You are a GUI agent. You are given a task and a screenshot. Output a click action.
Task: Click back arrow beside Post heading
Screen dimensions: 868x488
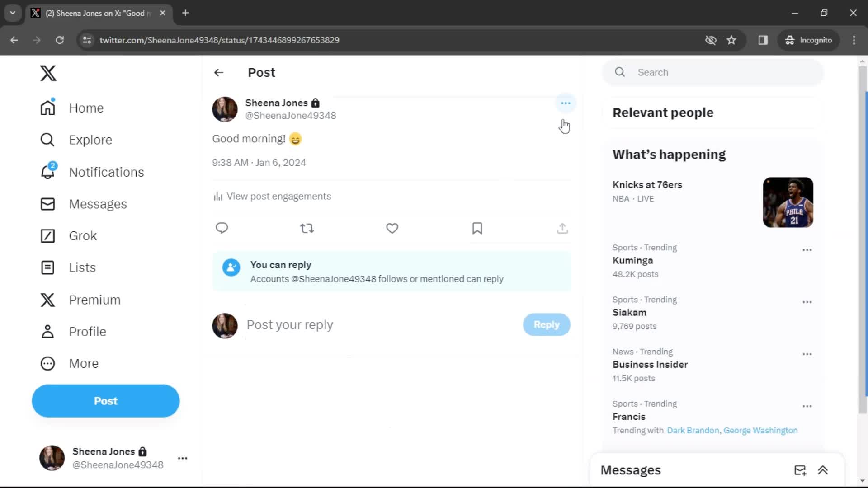pos(219,72)
